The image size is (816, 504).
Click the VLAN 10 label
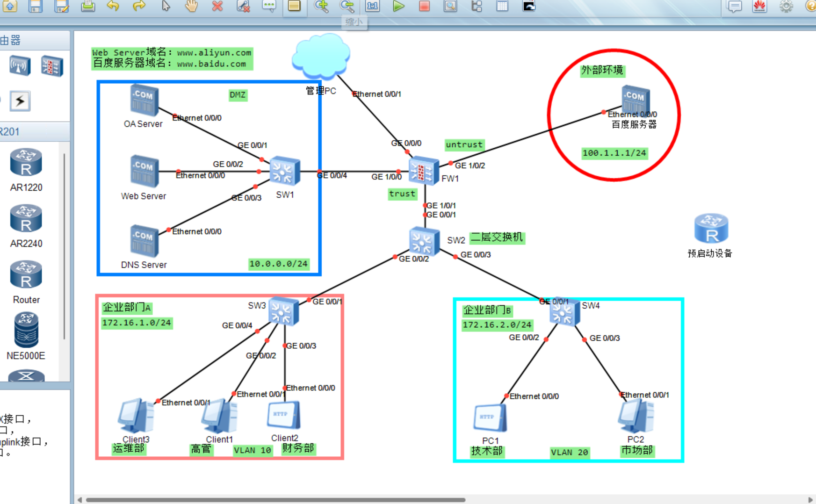253,450
